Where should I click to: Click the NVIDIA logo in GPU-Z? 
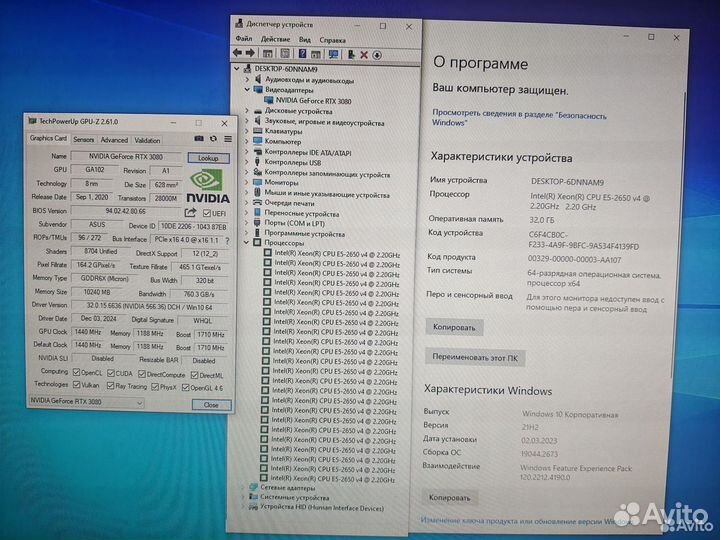[208, 186]
